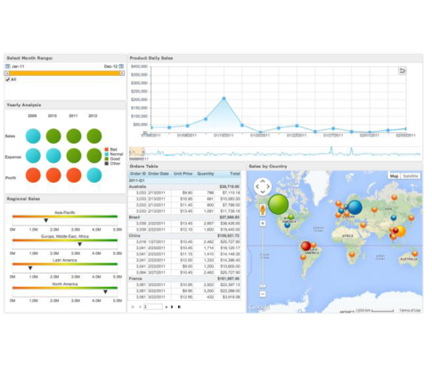This screenshot has width=432, height=369.
Task: Select the Sales 2012 green bubble
Action: (x=94, y=136)
